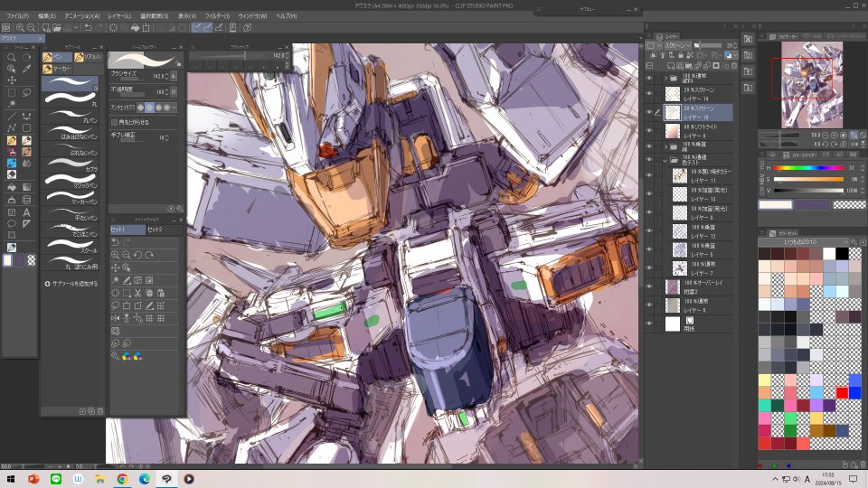Click Undo in the top command bar
The height and width of the screenshot is (488, 868).
[x=88, y=27]
